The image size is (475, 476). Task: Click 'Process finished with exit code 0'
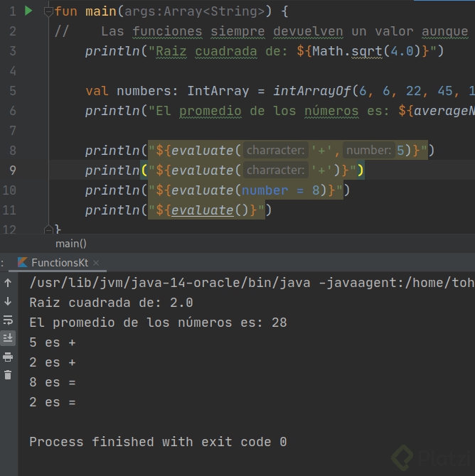click(158, 442)
